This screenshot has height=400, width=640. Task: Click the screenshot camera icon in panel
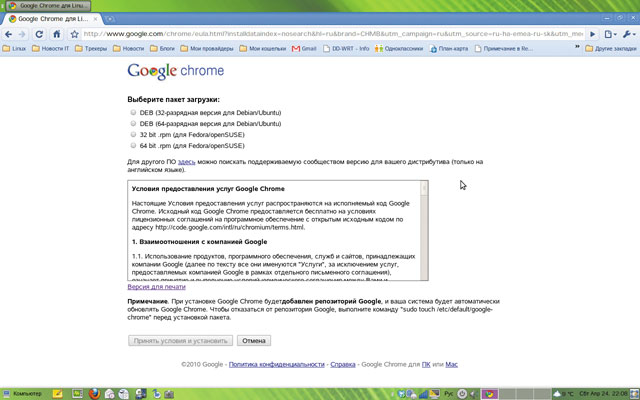(169, 394)
